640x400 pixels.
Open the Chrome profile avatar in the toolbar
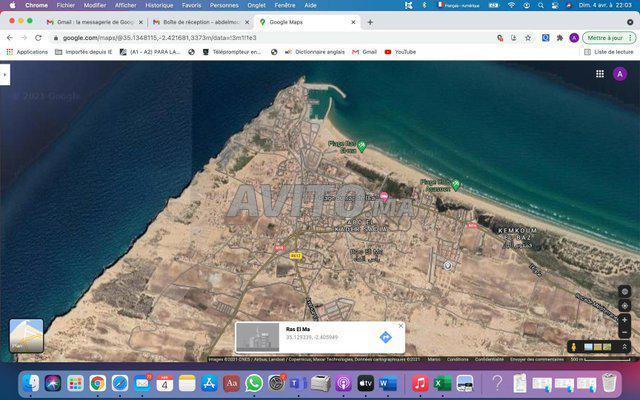coord(574,38)
